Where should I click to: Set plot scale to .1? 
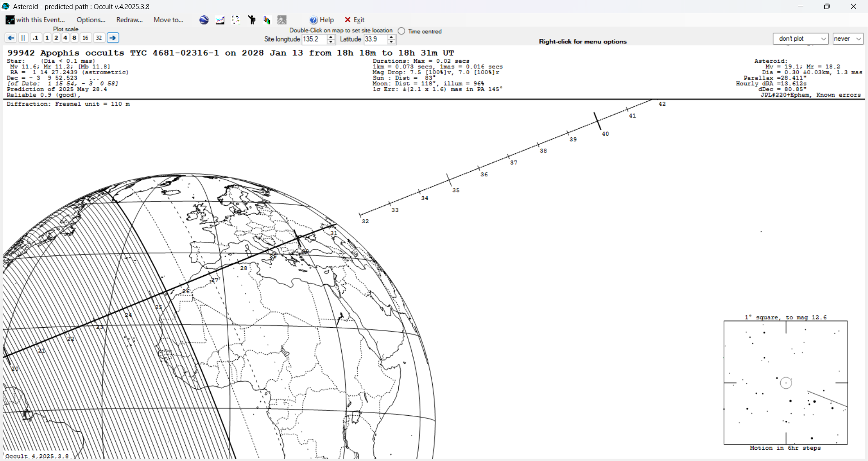tap(36, 38)
